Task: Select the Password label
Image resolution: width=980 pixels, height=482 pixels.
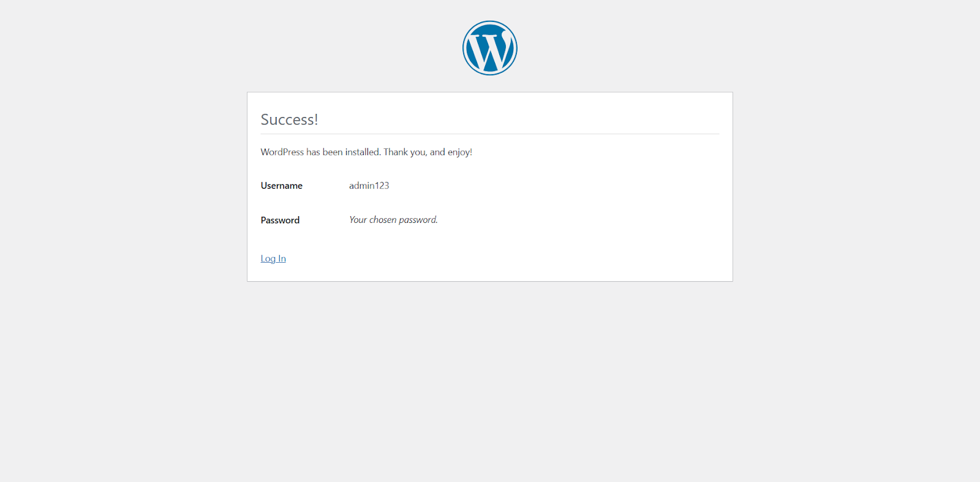Action: [x=280, y=220]
